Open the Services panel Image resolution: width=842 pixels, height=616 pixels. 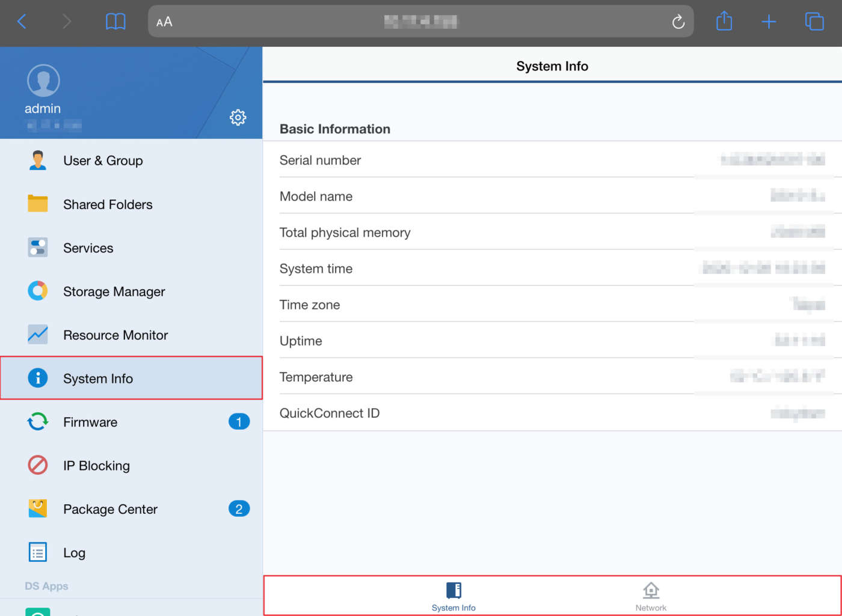point(88,248)
